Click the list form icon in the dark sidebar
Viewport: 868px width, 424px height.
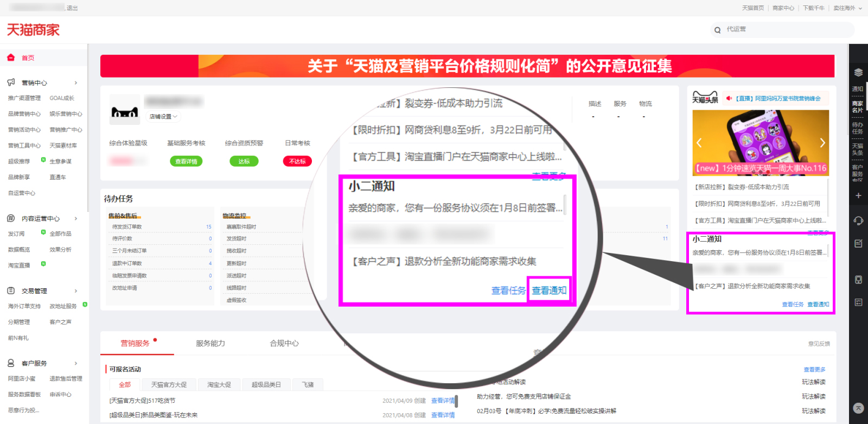point(858,302)
